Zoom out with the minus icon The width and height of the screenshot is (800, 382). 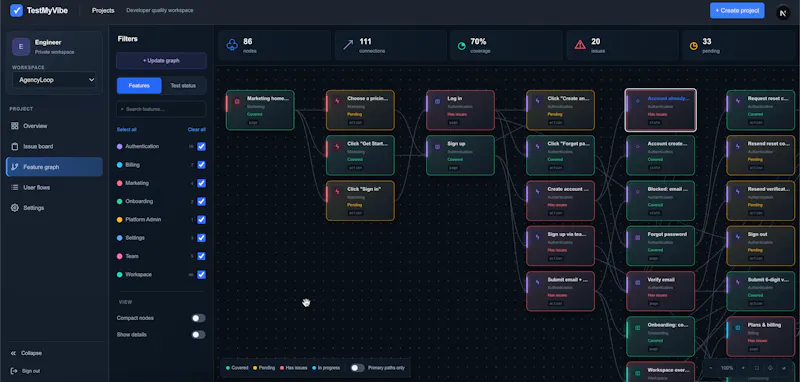coord(711,368)
